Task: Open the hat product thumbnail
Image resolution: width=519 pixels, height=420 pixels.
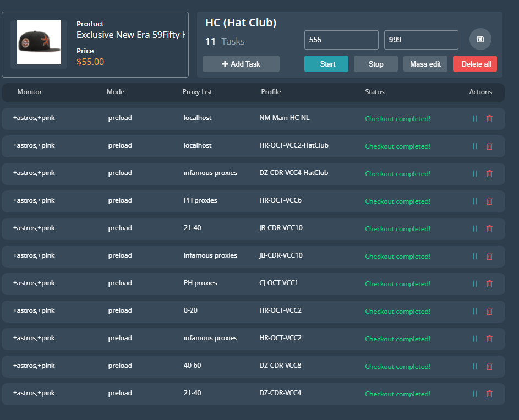Action: (39, 42)
